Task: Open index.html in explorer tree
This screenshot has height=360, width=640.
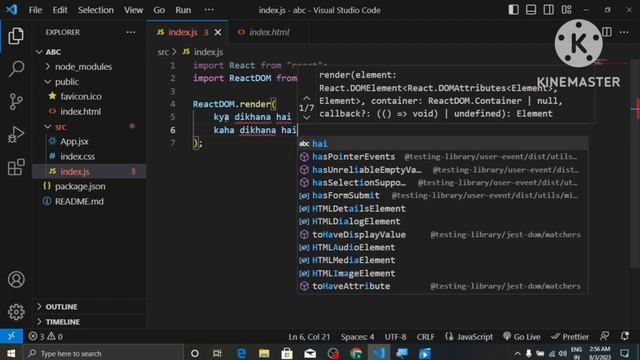Action: [80, 111]
